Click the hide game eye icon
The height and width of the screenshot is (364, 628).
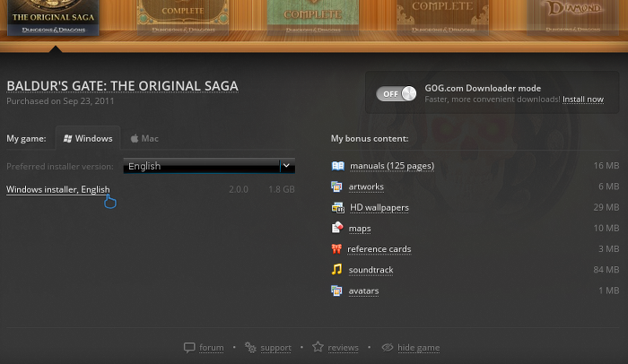[x=388, y=348]
